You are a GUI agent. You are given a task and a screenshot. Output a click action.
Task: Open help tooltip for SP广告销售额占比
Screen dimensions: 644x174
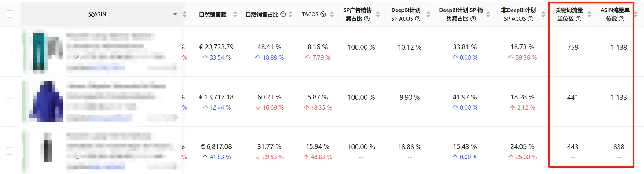point(366,19)
